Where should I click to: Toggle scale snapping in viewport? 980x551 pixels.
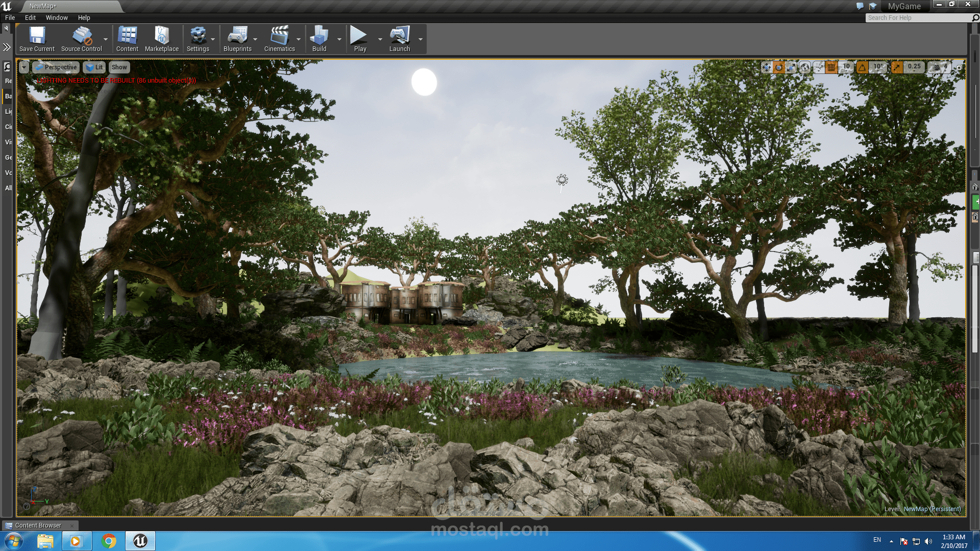click(x=897, y=67)
